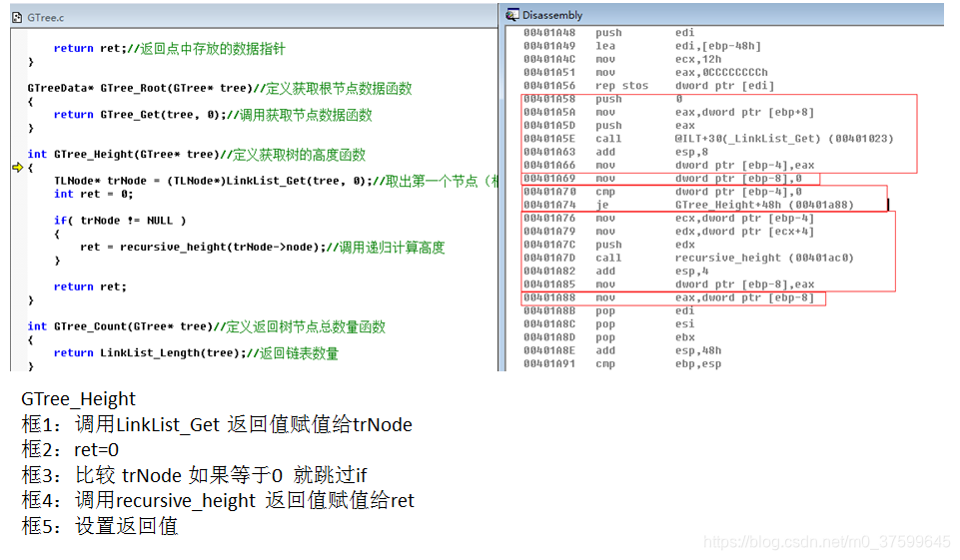960x560 pixels.
Task: Click the 'if( trNode != NULL )' line
Action: 120,221
